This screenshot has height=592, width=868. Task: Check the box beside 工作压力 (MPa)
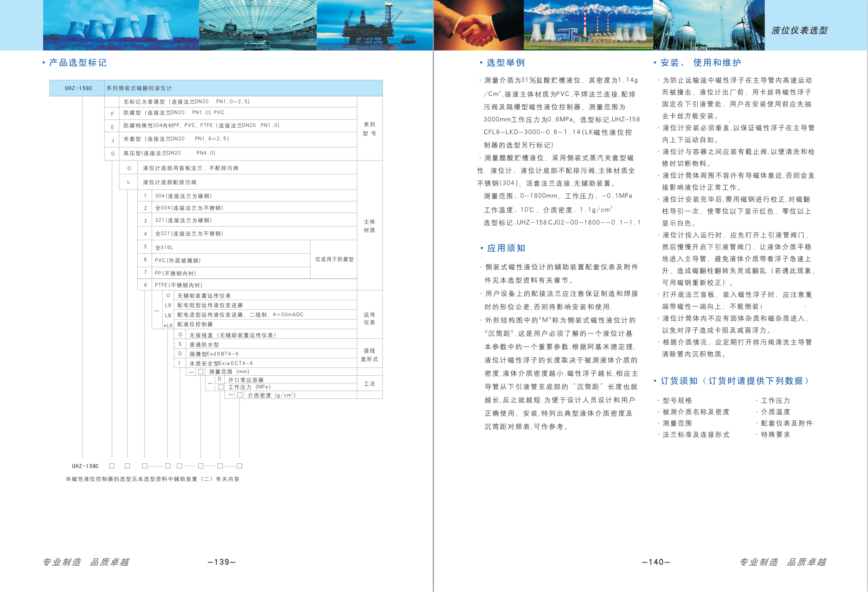click(221, 387)
